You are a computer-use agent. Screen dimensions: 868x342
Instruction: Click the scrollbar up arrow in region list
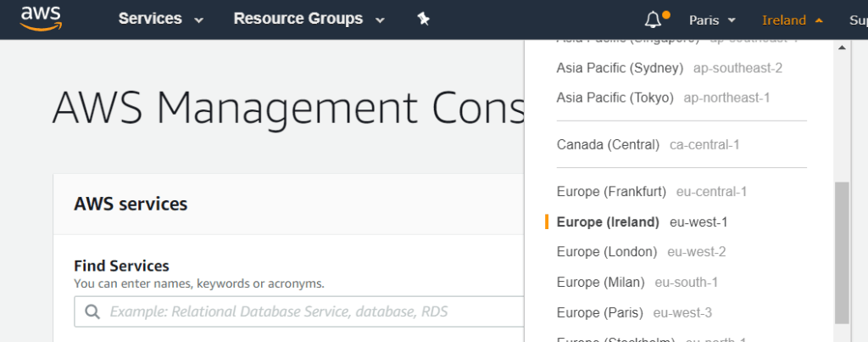[841, 48]
